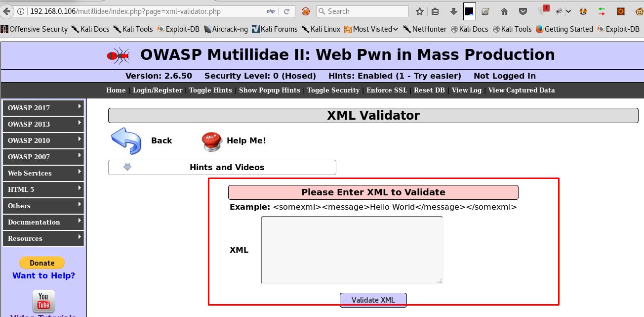
Task: Expand the Hints and Videos section
Action: tap(222, 167)
